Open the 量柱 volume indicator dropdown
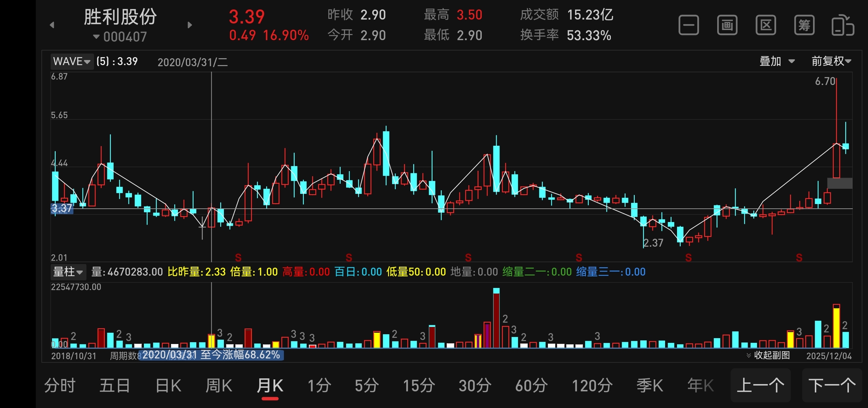 coord(68,272)
